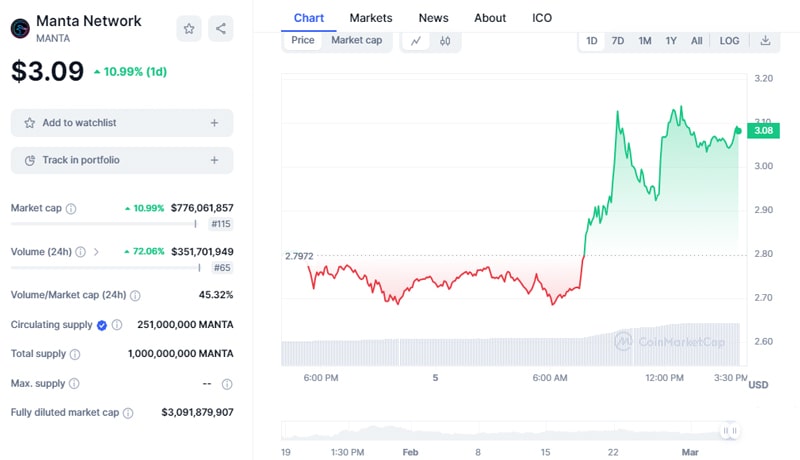Show Volume/Market cap info icon
Image resolution: width=800 pixels, height=460 pixels.
(135, 295)
